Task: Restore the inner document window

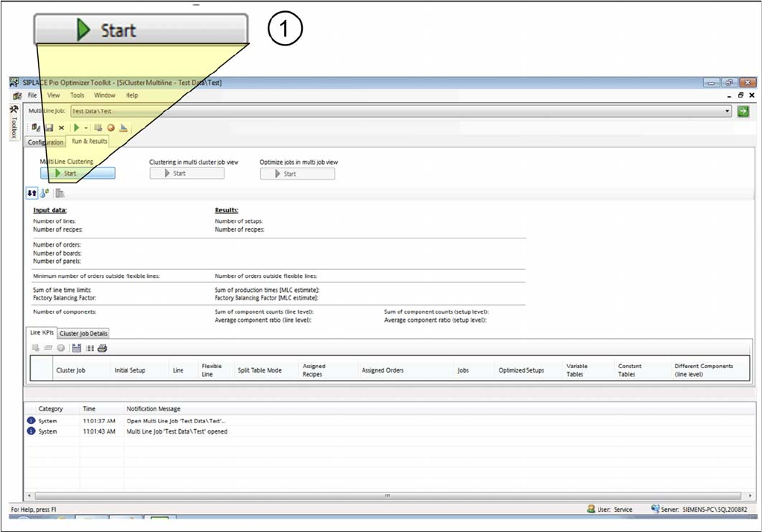Action: click(x=740, y=95)
